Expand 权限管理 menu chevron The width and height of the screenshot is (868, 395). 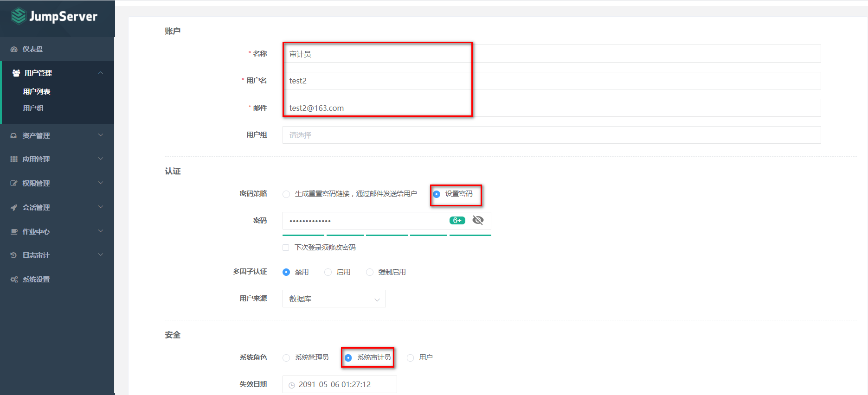coord(101,183)
